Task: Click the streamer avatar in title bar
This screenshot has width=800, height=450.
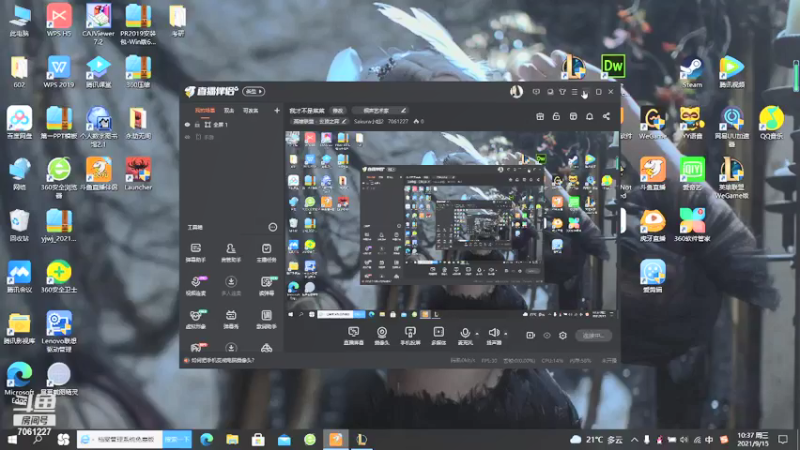Action: pyautogui.click(x=516, y=91)
